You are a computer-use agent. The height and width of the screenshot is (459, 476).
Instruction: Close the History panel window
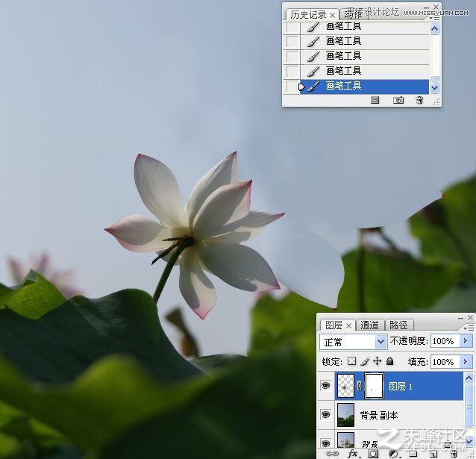(x=436, y=7)
